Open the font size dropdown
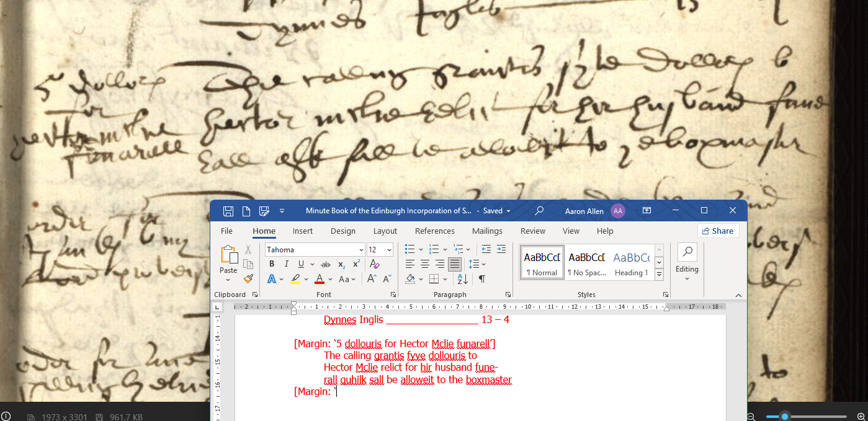 coord(389,250)
